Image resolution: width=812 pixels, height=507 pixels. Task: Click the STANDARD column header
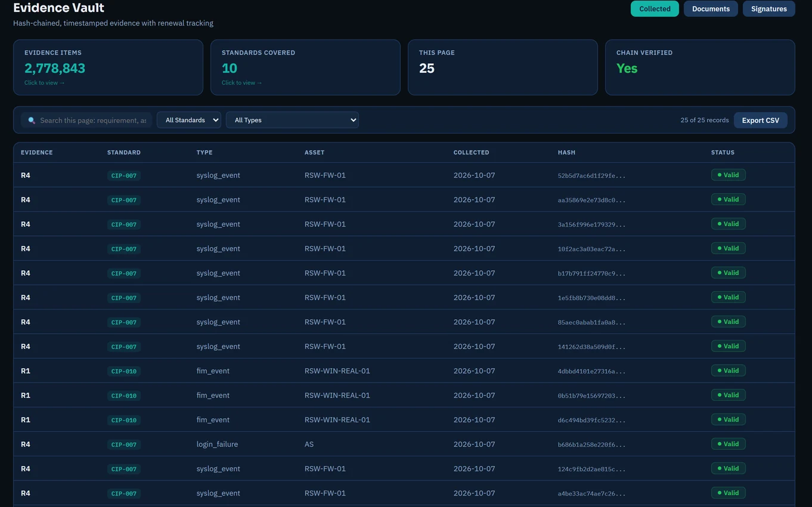tap(124, 153)
